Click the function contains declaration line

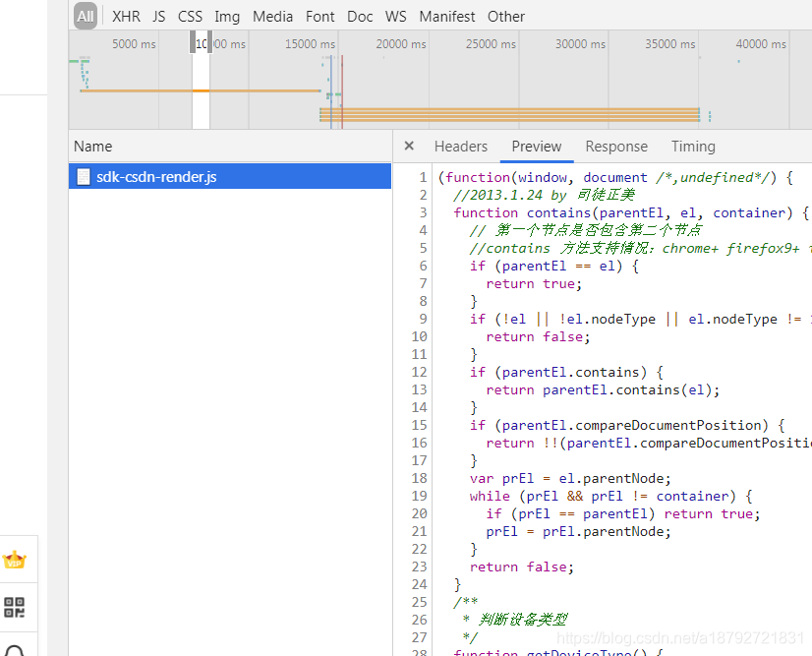631,213
